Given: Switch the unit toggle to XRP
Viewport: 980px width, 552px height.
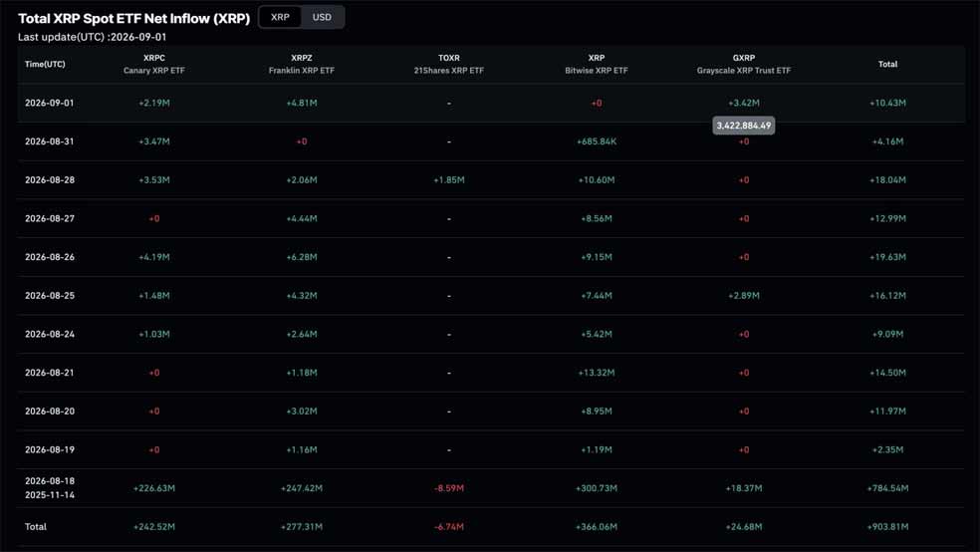Looking at the screenshot, I should click(280, 18).
